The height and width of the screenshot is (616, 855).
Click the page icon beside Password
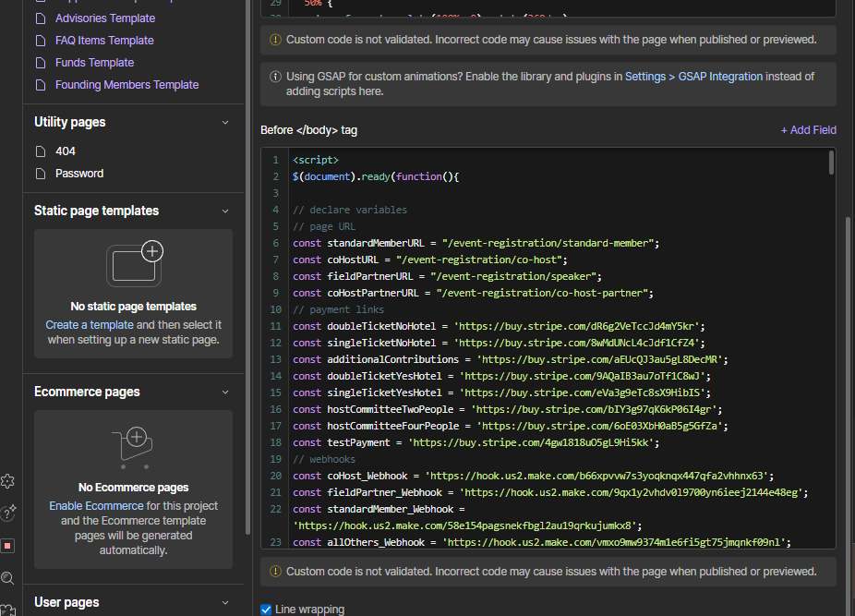point(40,174)
